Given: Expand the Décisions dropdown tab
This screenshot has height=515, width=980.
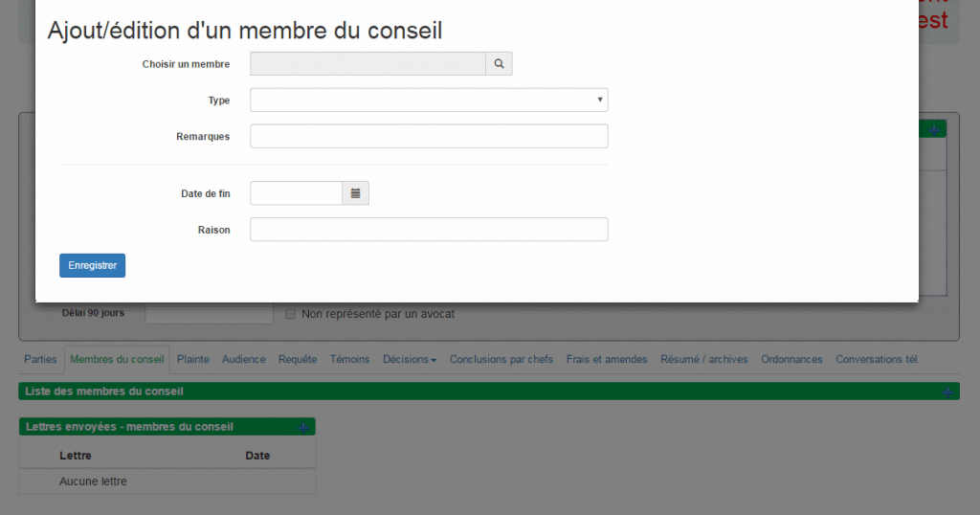Looking at the screenshot, I should [x=410, y=359].
